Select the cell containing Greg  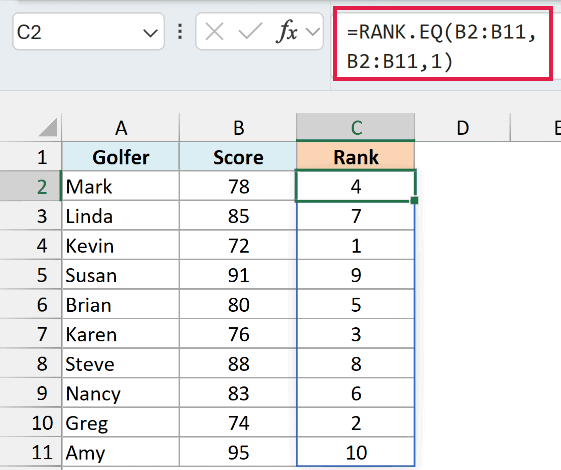click(121, 422)
